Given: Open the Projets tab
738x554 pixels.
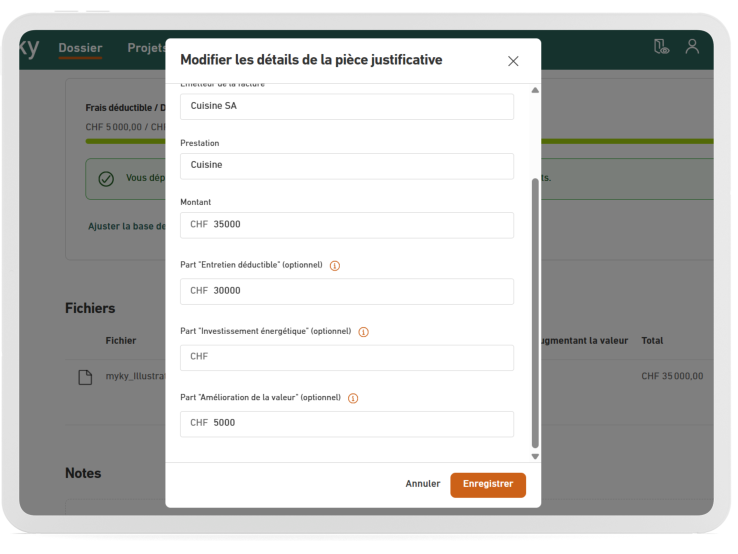Looking at the screenshot, I should point(146,48).
